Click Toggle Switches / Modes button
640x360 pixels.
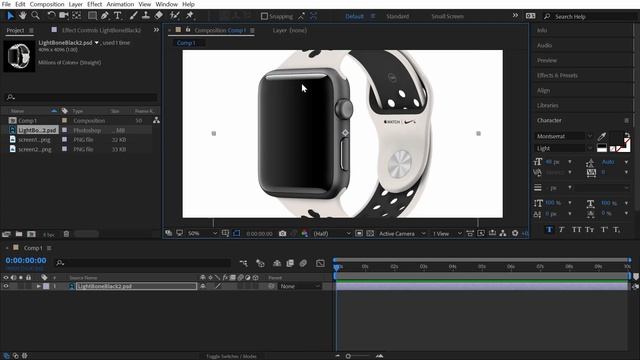tap(231, 356)
